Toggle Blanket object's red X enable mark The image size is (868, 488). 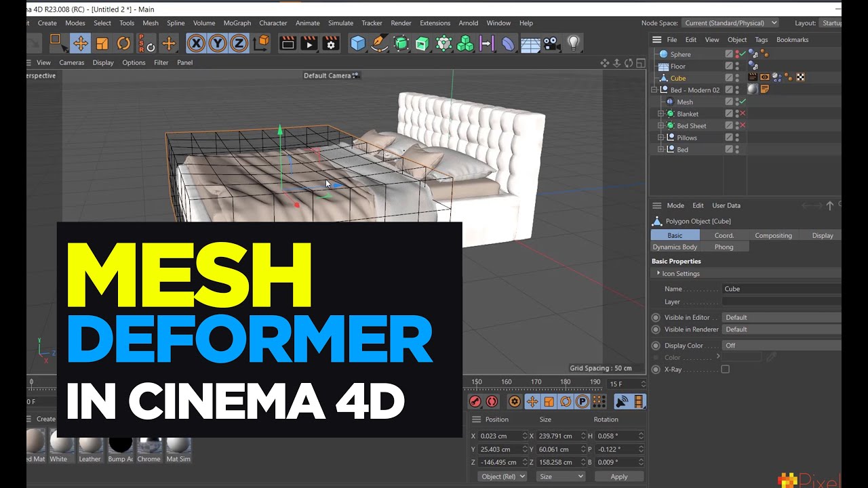coord(743,114)
